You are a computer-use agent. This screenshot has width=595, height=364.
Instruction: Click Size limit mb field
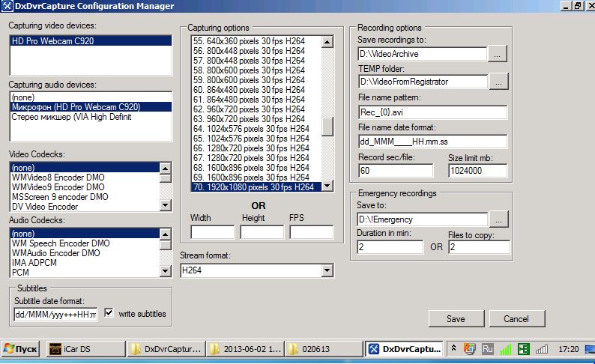click(x=478, y=171)
